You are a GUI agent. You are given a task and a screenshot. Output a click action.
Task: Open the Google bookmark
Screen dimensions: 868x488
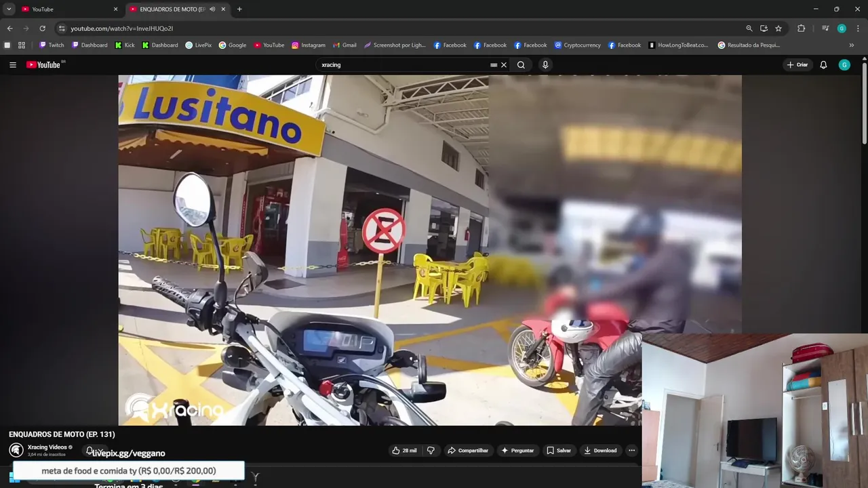[233, 45]
